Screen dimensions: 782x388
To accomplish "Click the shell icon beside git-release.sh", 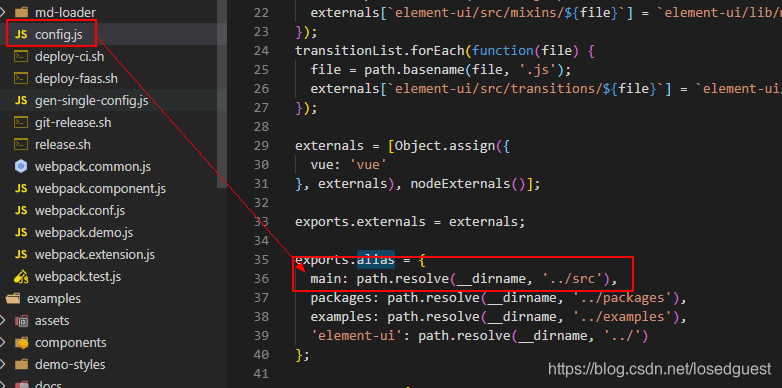I will [21, 122].
